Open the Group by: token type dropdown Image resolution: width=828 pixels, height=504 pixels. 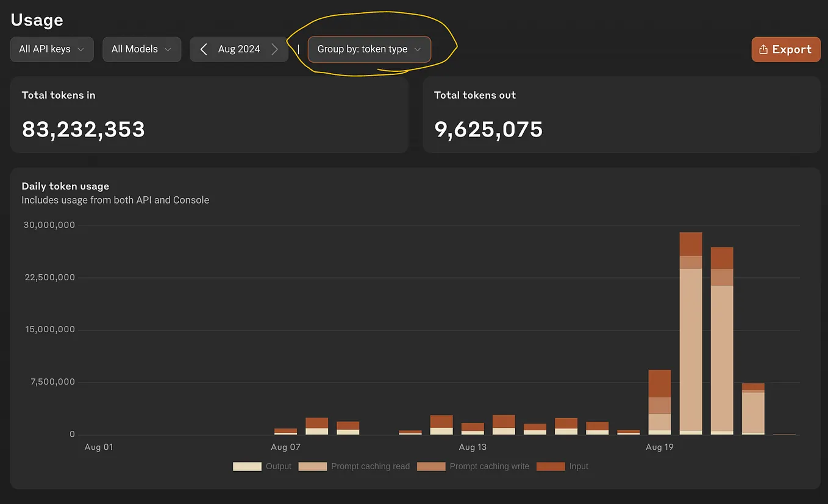tap(369, 49)
